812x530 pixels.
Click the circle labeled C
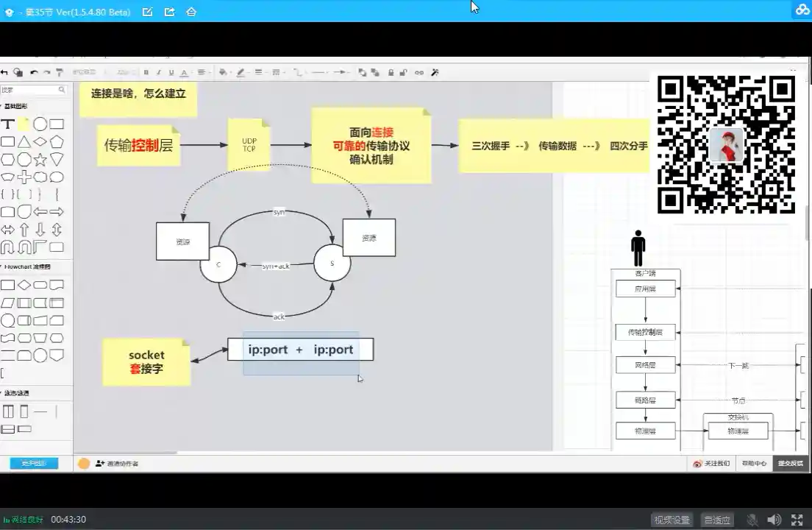click(218, 264)
